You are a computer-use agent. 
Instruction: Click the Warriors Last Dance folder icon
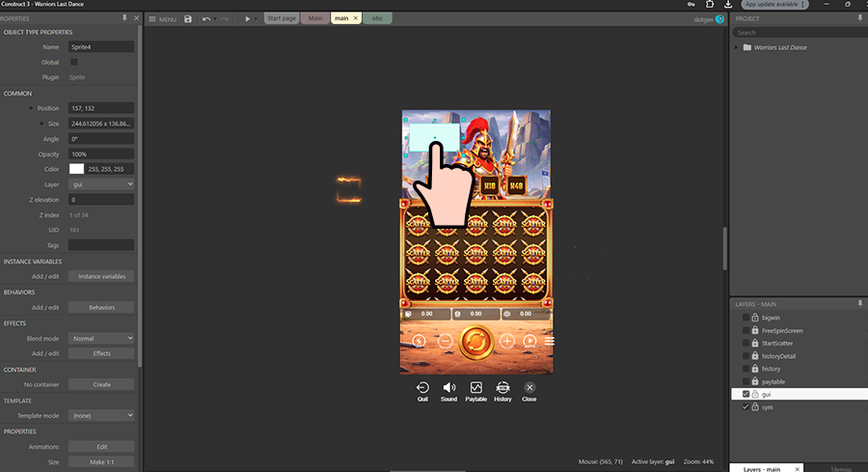click(x=746, y=47)
